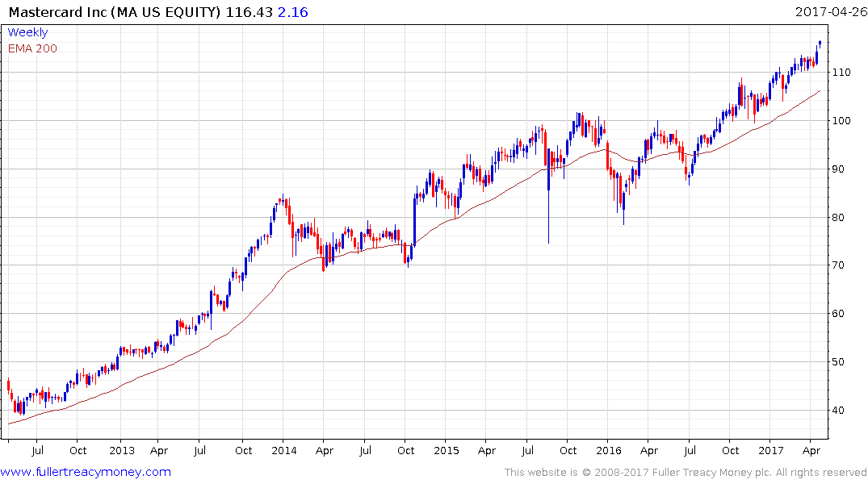Click the 'EMA 200' legend label

[x=32, y=48]
